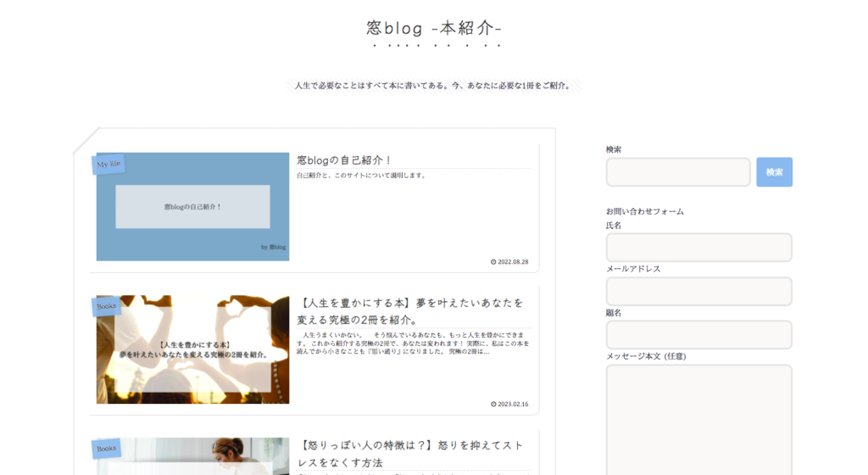
Task: Focus the 検索 text input box
Action: click(677, 172)
